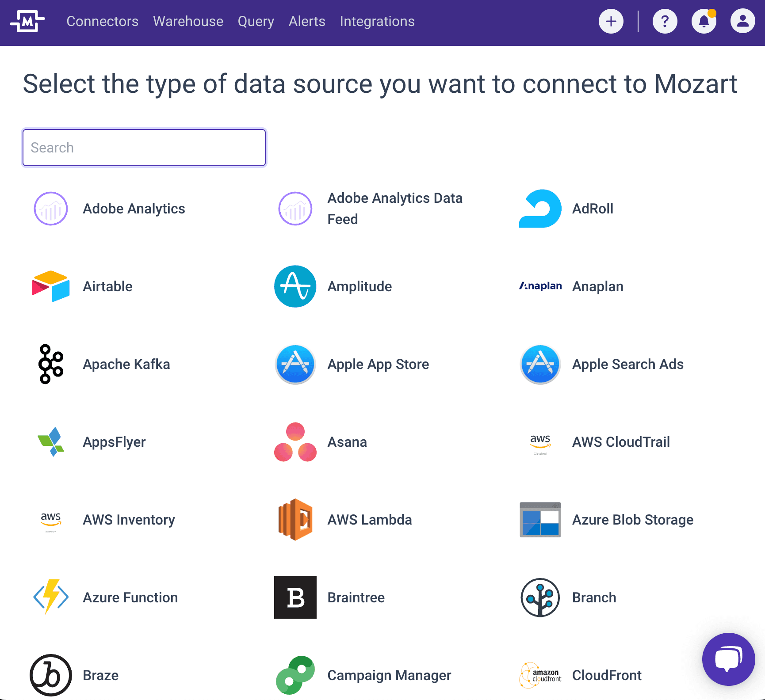This screenshot has height=700, width=765.
Task: Open the Connectors menu
Action: 103,21
